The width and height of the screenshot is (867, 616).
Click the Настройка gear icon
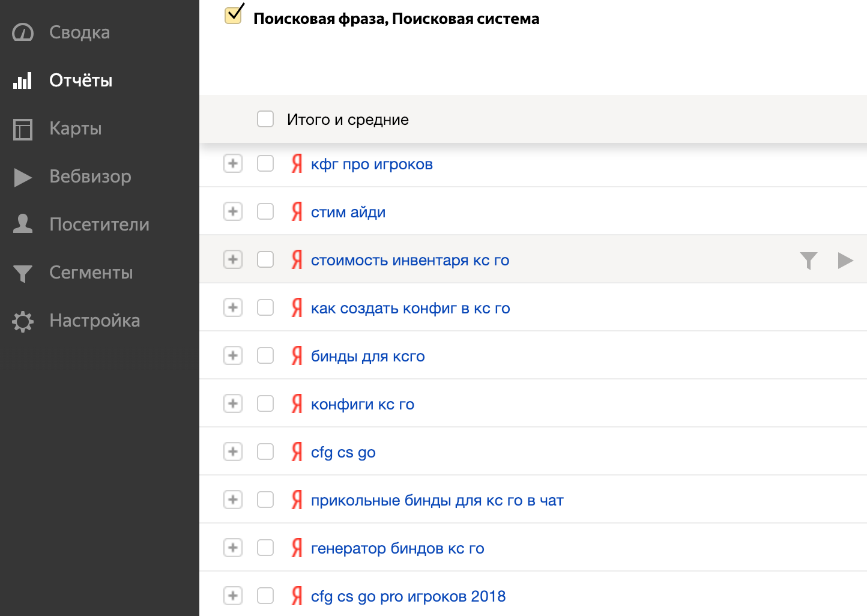coord(23,321)
